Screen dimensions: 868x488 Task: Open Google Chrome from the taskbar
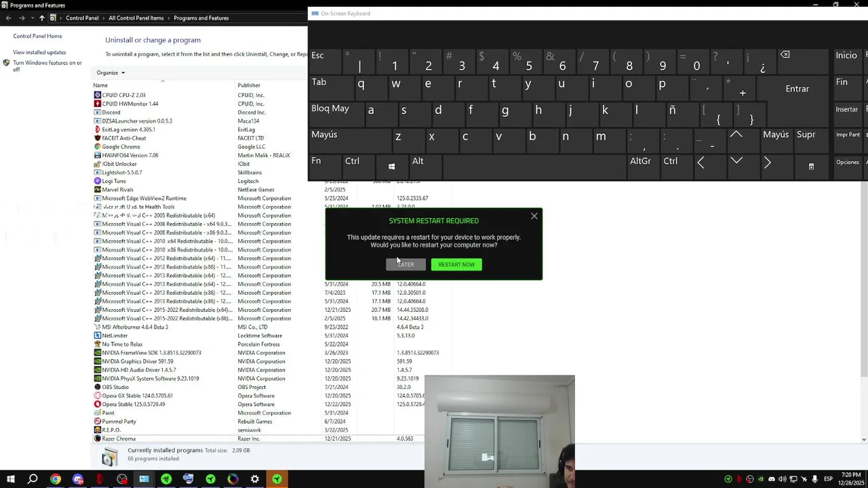[x=55, y=479]
